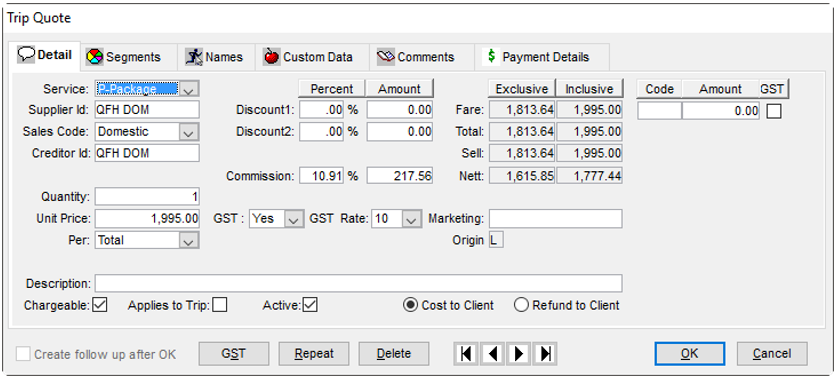837x382 pixels.
Task: Click into the Description text field
Action: pyautogui.click(x=358, y=283)
